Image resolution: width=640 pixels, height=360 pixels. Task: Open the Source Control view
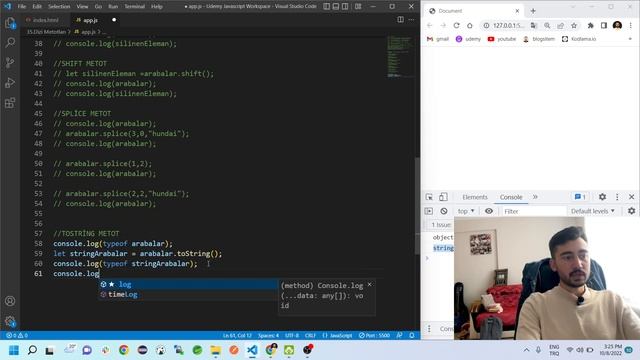click(10, 62)
